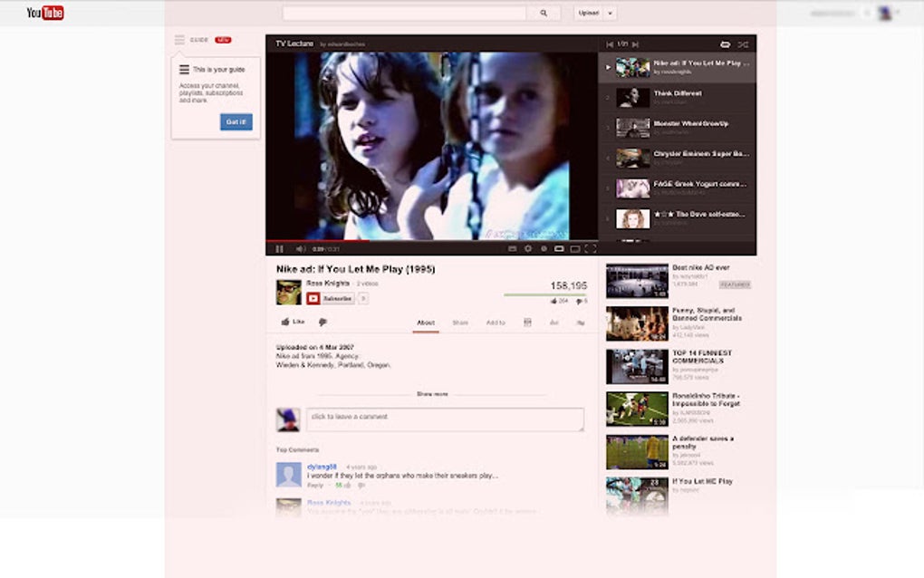Select playlist item Nike ad: If You Let Me Play
The image size is (924, 578).
[x=677, y=67]
